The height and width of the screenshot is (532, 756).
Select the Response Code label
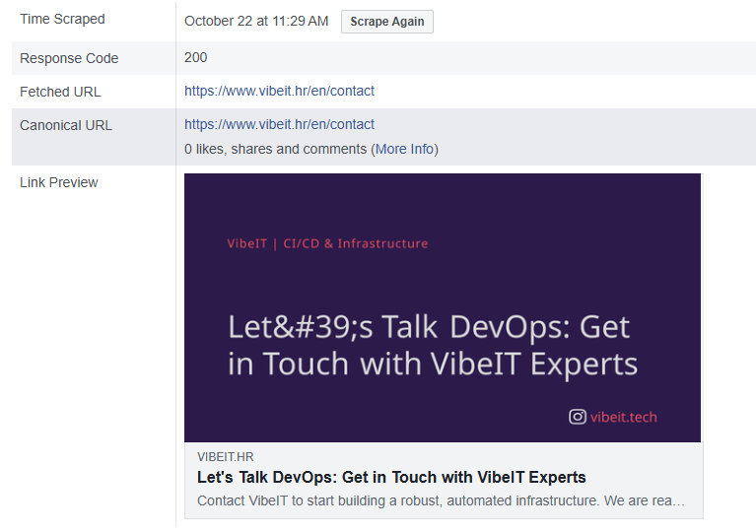[x=69, y=58]
